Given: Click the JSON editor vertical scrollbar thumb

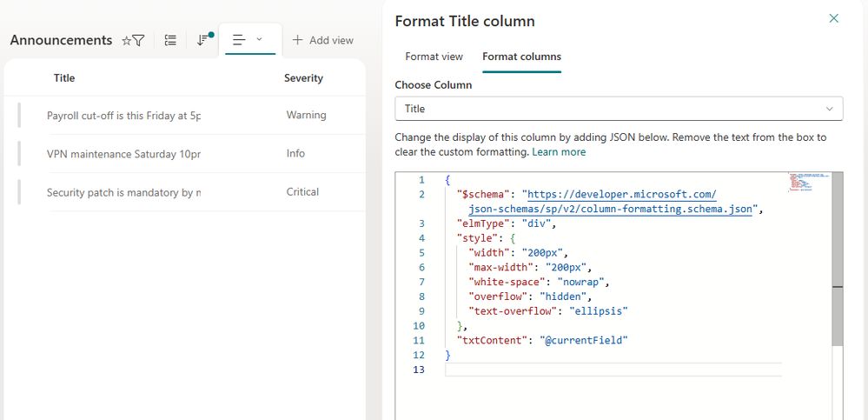Looking at the screenshot, I should 837,258.
